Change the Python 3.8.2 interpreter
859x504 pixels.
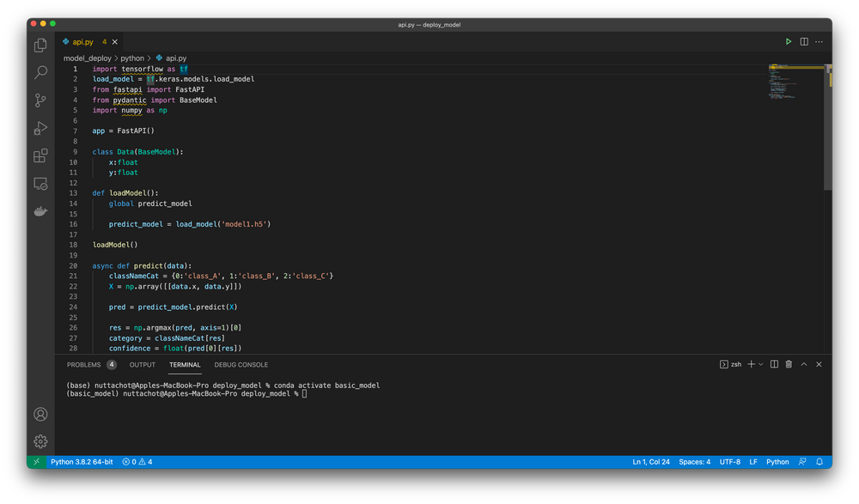pos(82,461)
